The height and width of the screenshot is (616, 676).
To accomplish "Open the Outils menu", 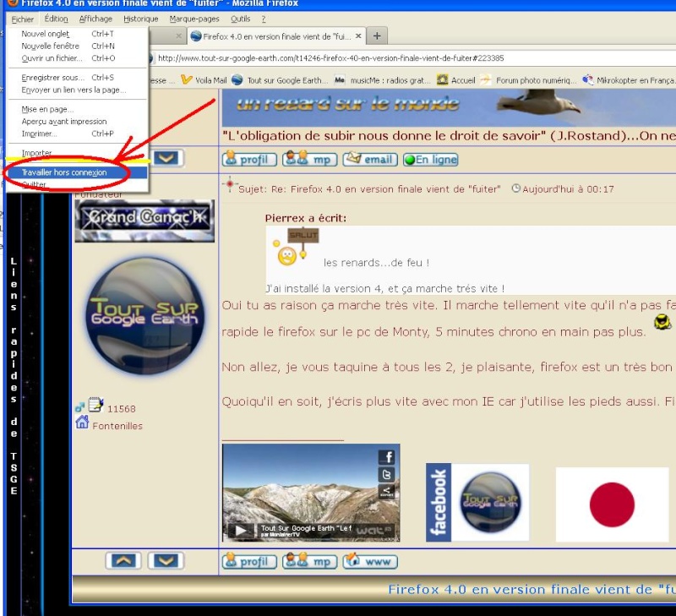I will 240,19.
